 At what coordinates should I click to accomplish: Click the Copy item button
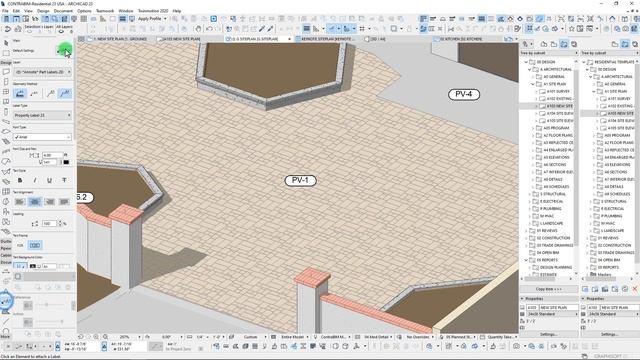click(549, 289)
